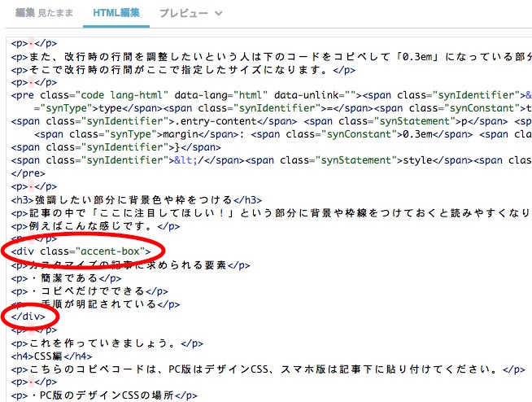Click the line starting 記事の中で「ここに注目
Image resolution: width=532 pixels, height=402 pixels.
pos(272,213)
